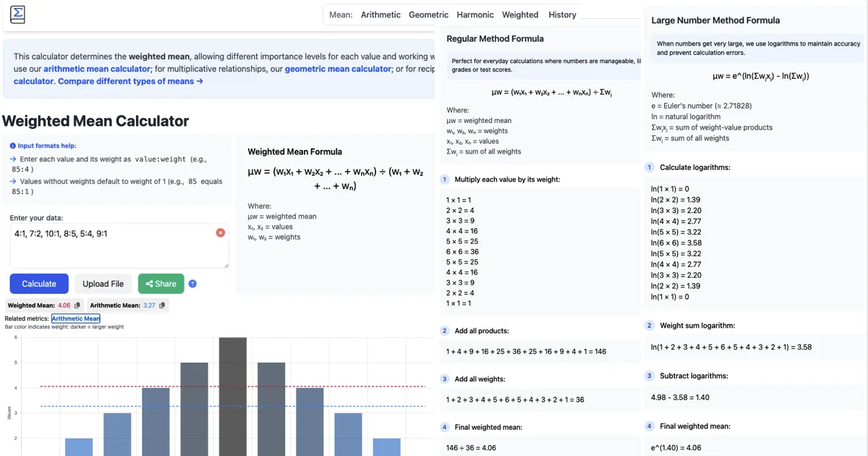Viewport: 868px width, 456px height.
Task: Select the Harmonic mean tab
Action: (475, 14)
